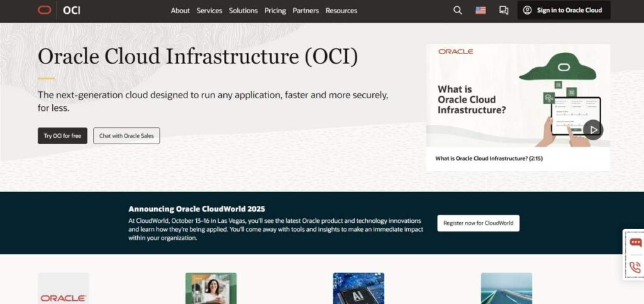Open the road landscape card thumbnail
644x304 pixels.
click(506, 288)
